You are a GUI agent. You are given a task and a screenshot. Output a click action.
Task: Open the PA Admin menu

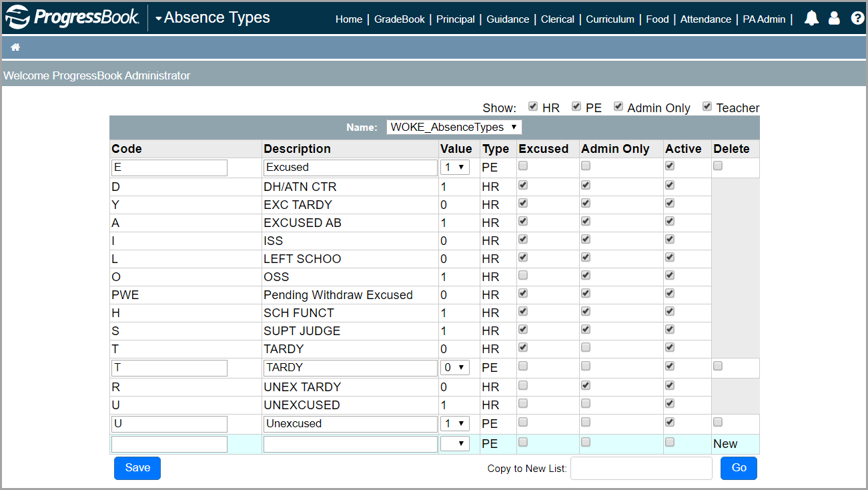[x=763, y=19]
